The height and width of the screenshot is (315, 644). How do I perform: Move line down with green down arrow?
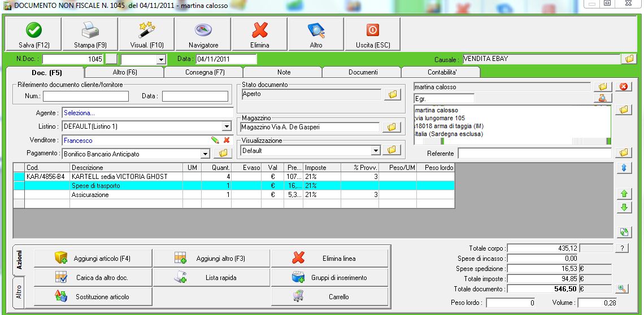coord(624,207)
